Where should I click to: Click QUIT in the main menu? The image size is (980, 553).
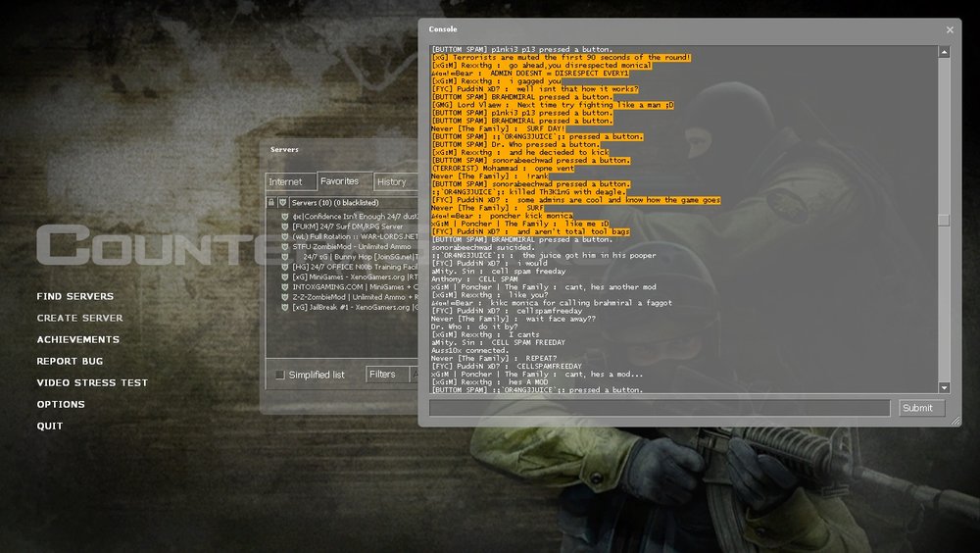pos(50,426)
